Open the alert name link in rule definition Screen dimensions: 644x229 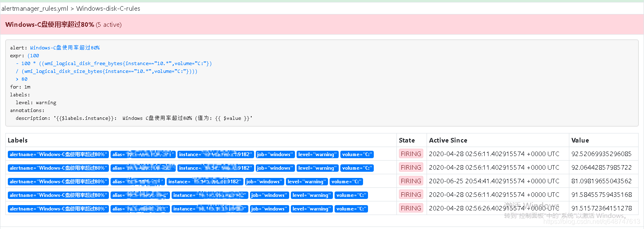click(65, 48)
